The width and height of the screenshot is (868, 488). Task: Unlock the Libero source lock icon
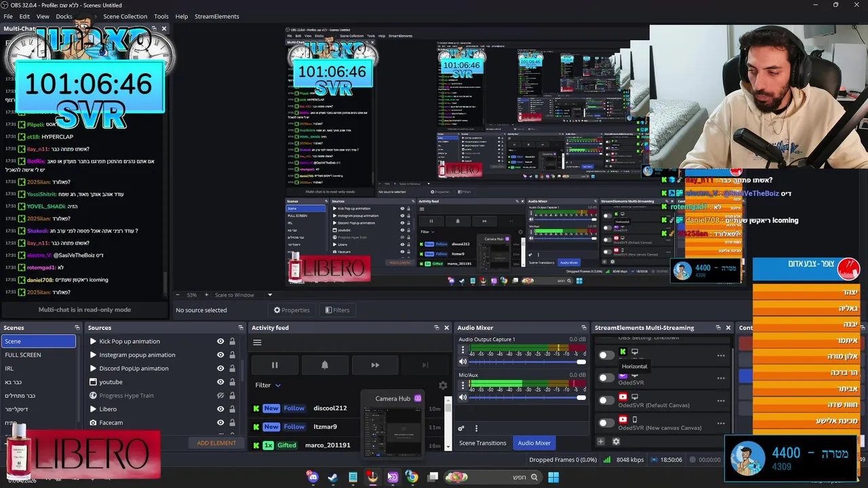(232, 409)
